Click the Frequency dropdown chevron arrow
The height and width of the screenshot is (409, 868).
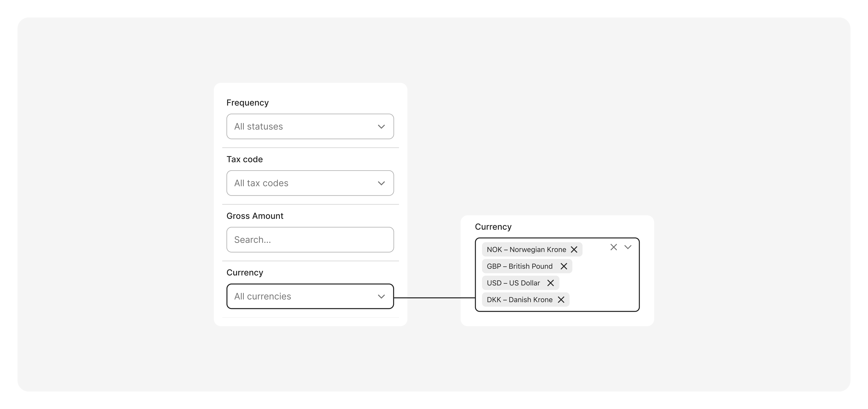click(x=381, y=127)
